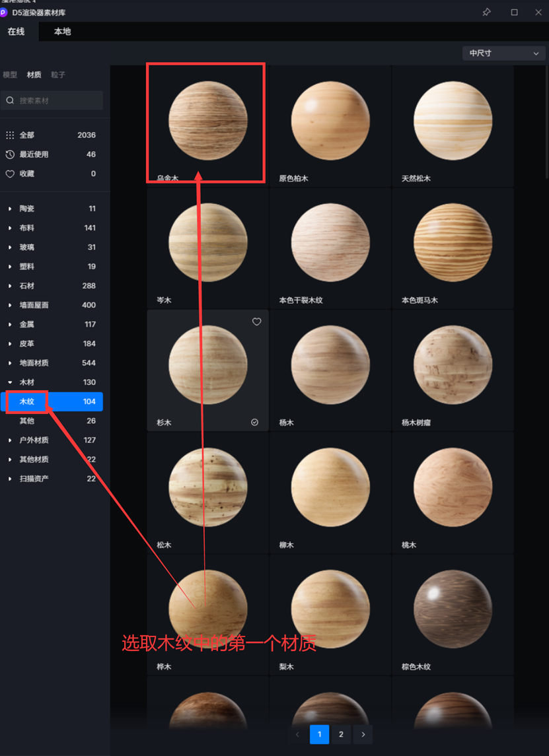Select the 桦木 material thumbnail
This screenshot has width=549, height=756.
[x=208, y=609]
